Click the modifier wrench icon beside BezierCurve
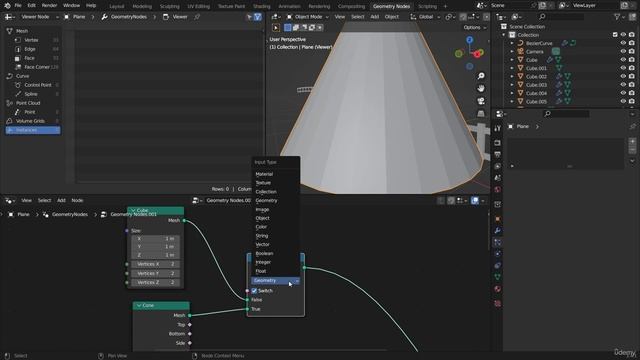Viewport: 640px width, 360px height. click(565, 43)
